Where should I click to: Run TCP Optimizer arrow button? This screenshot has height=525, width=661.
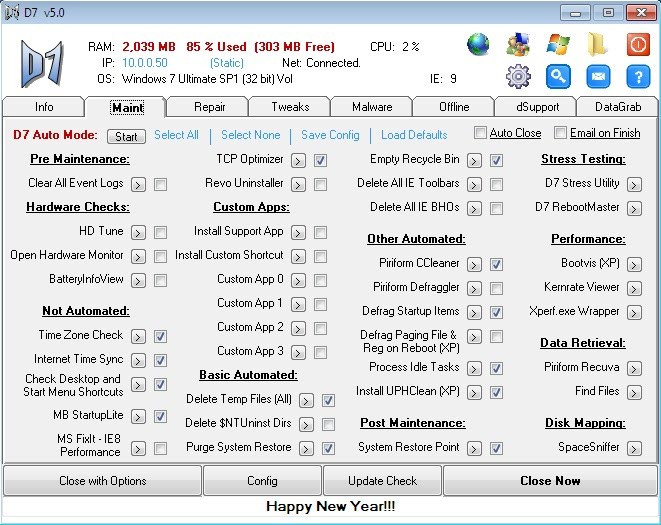coord(298,160)
